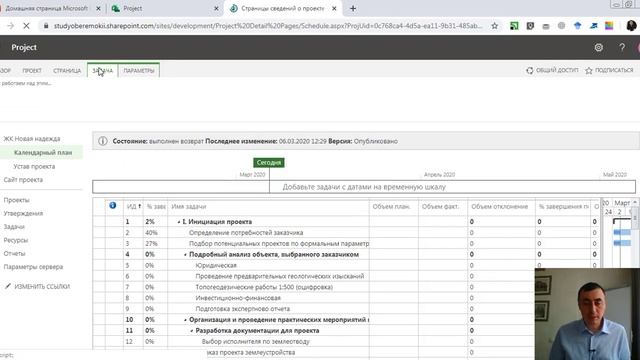Collapse Разработка документации для проекта task
Viewport: 640px width, 360px height.
coord(192,331)
